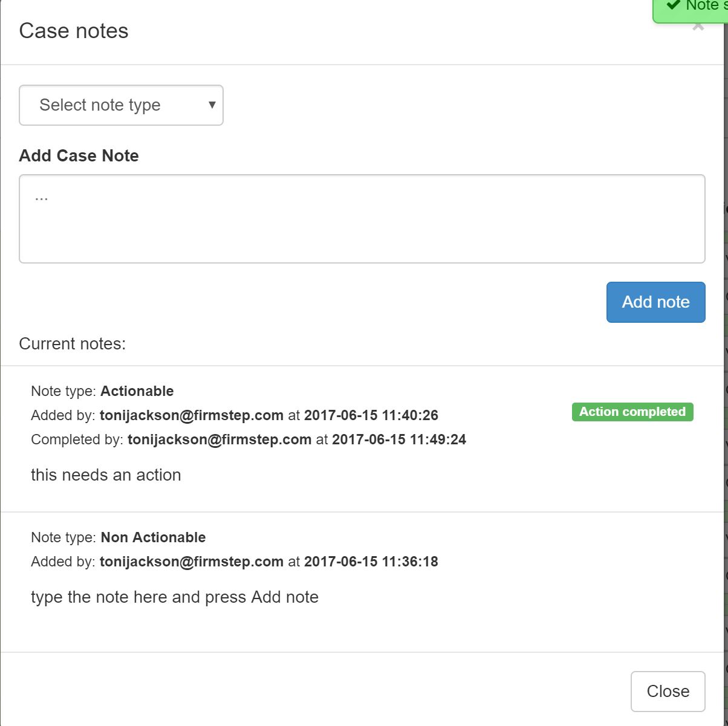
Task: Dismiss the dialog with the header X icon
Action: [x=698, y=27]
